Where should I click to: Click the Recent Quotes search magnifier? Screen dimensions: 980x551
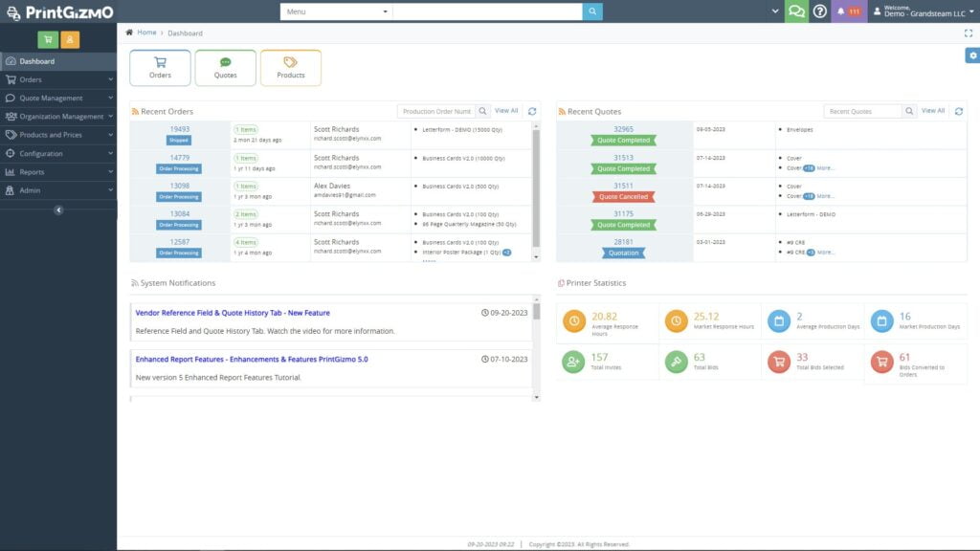[x=909, y=111]
